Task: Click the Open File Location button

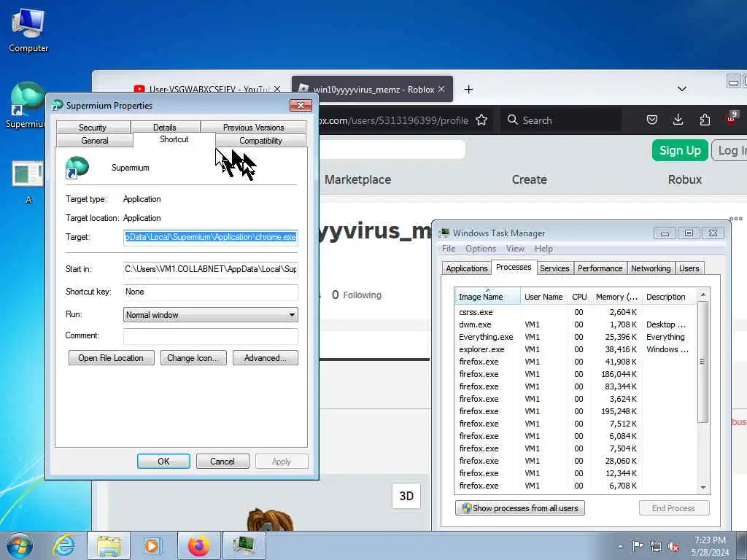Action: click(x=111, y=358)
